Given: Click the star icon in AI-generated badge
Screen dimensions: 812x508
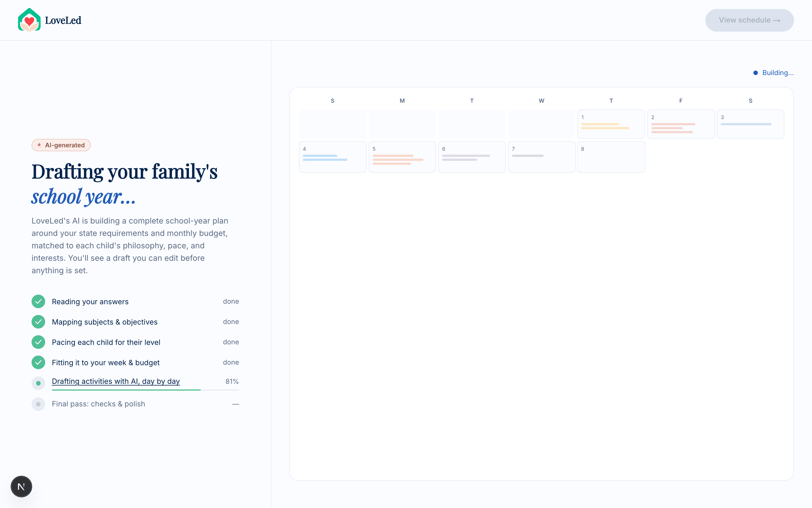Looking at the screenshot, I should click(x=39, y=145).
